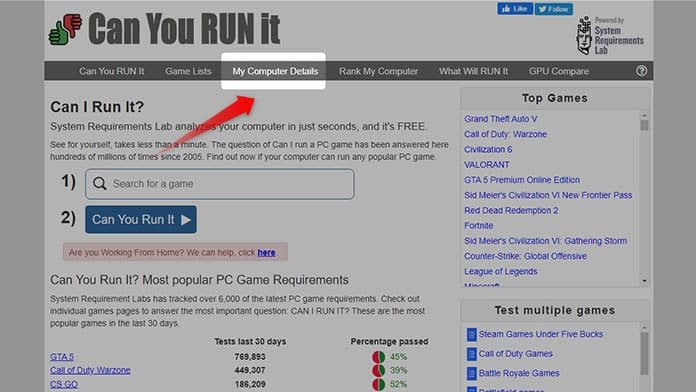Click the Tests last 30 days column header
This screenshot has width=696, height=392.
click(250, 341)
